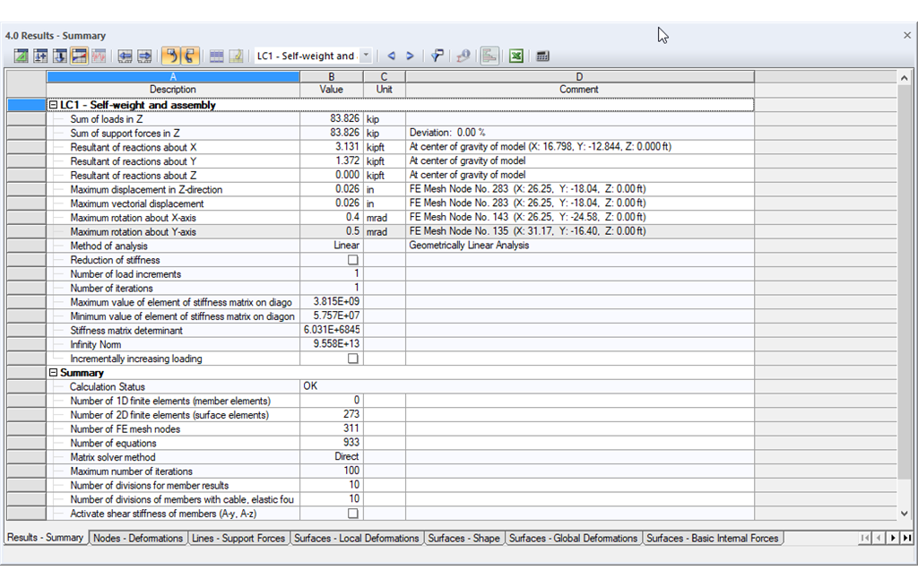Click vertical scrollbar down arrow
Viewport: 918px width, 588px height.
tap(905, 514)
